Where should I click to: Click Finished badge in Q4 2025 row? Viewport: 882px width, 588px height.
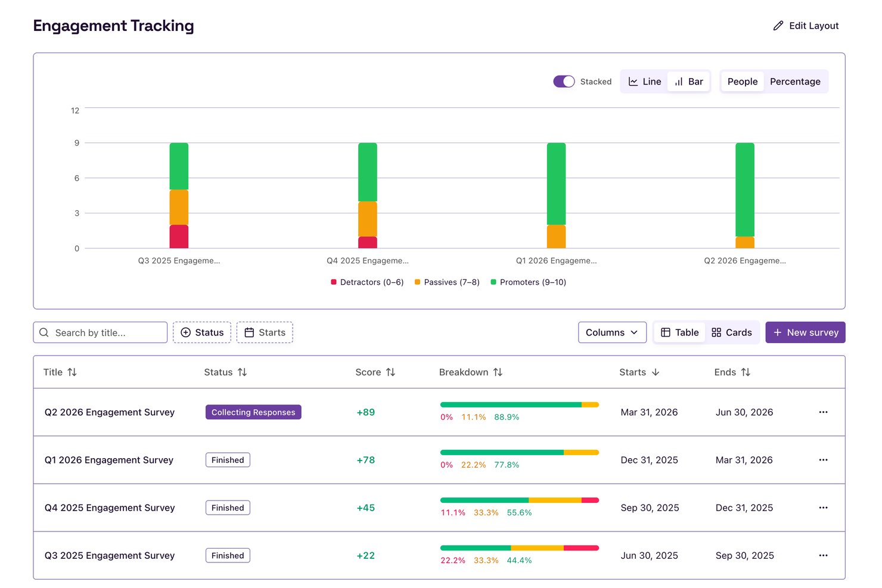pos(228,508)
